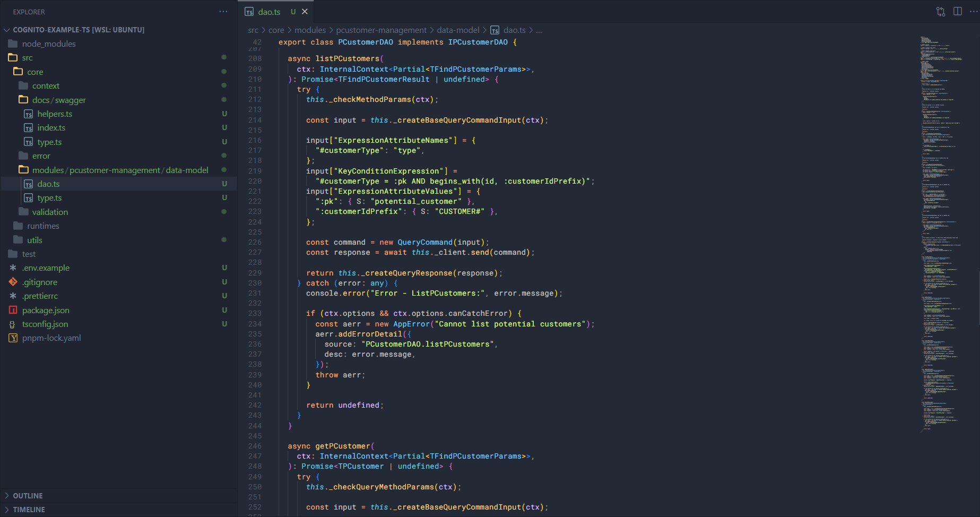Click the data-model breadcrumb item
The image size is (980, 517).
coord(457,30)
